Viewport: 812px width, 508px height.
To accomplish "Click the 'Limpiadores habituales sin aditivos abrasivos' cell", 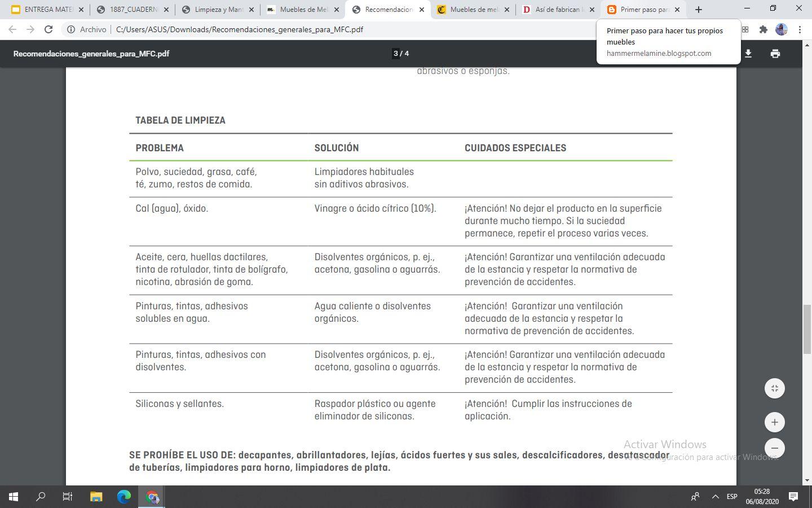I will tap(364, 178).
